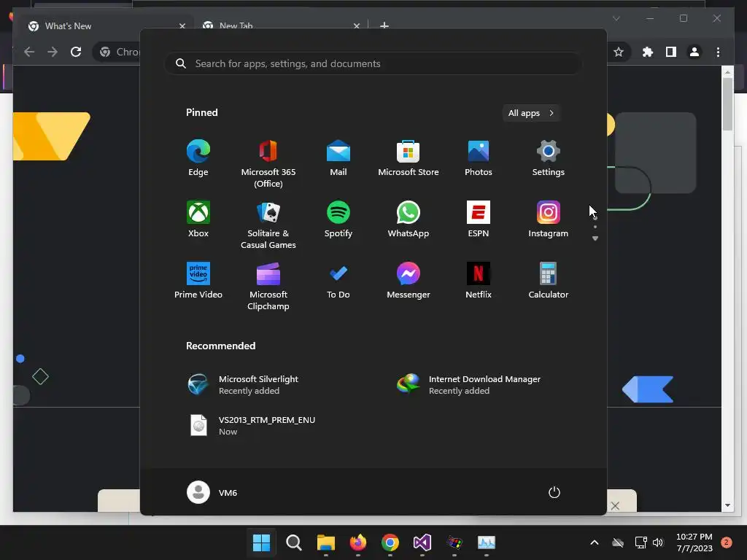
Task: Launch Netflix
Action: (479, 281)
